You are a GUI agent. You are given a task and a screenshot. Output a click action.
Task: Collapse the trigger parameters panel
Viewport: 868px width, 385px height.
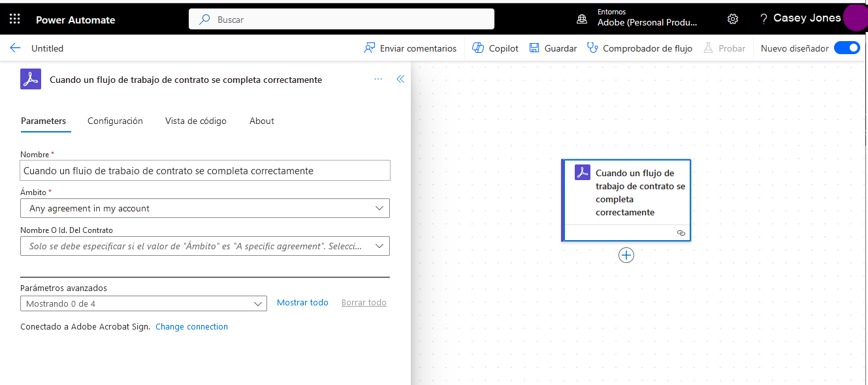[x=400, y=78]
